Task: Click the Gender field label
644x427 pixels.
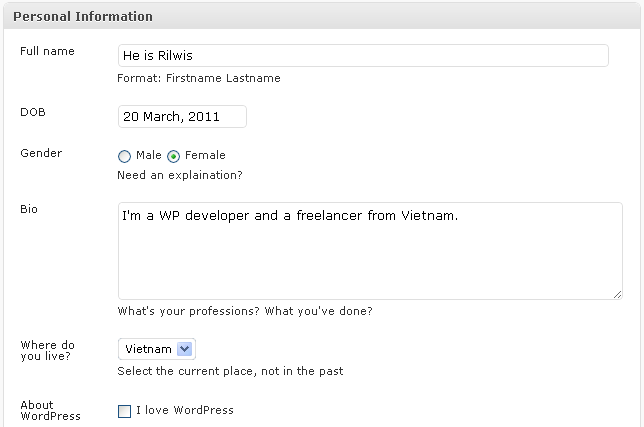Action: (41, 153)
